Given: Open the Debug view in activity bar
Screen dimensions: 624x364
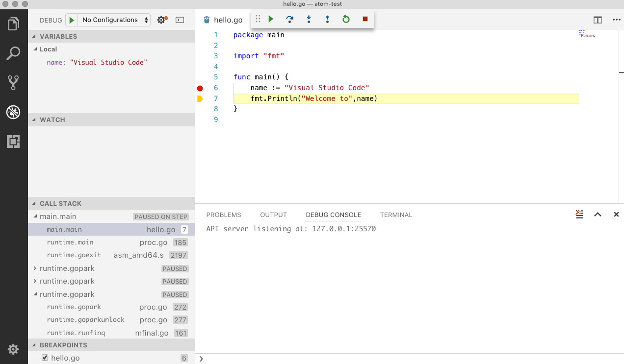Looking at the screenshot, I should 14,112.
